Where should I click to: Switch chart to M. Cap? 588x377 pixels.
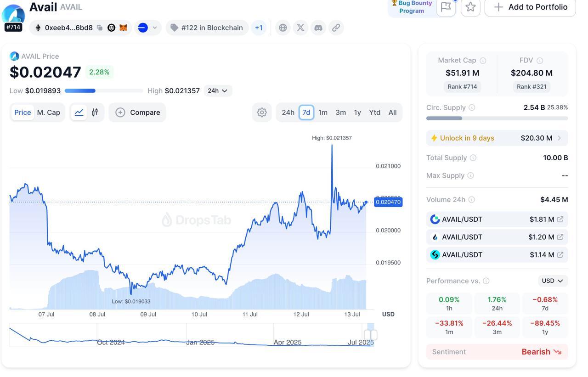click(49, 113)
